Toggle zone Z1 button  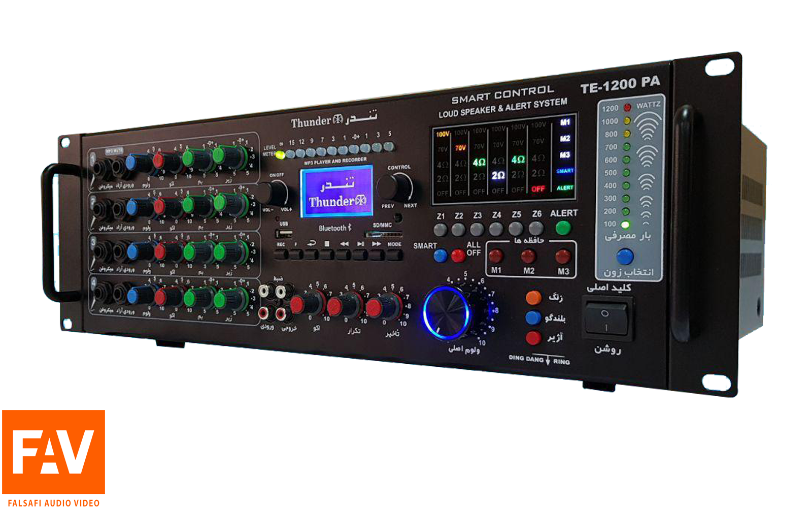[x=441, y=230]
